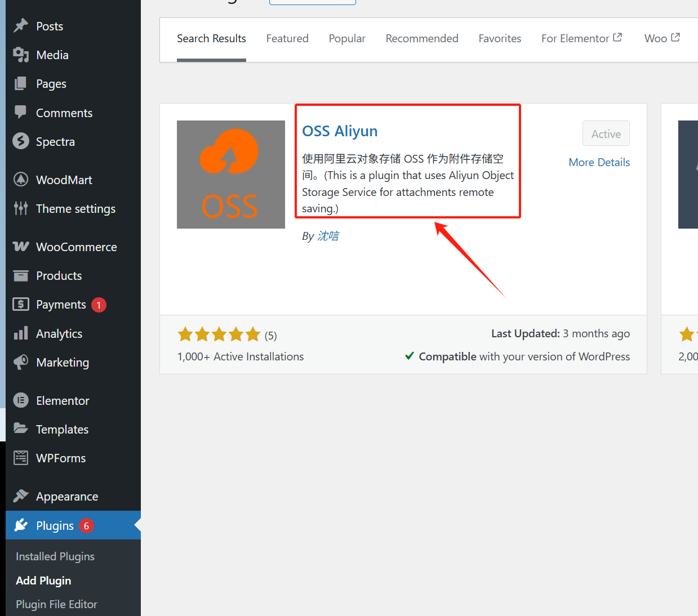
Task: Click the Analytics bar chart icon
Action: point(21,333)
